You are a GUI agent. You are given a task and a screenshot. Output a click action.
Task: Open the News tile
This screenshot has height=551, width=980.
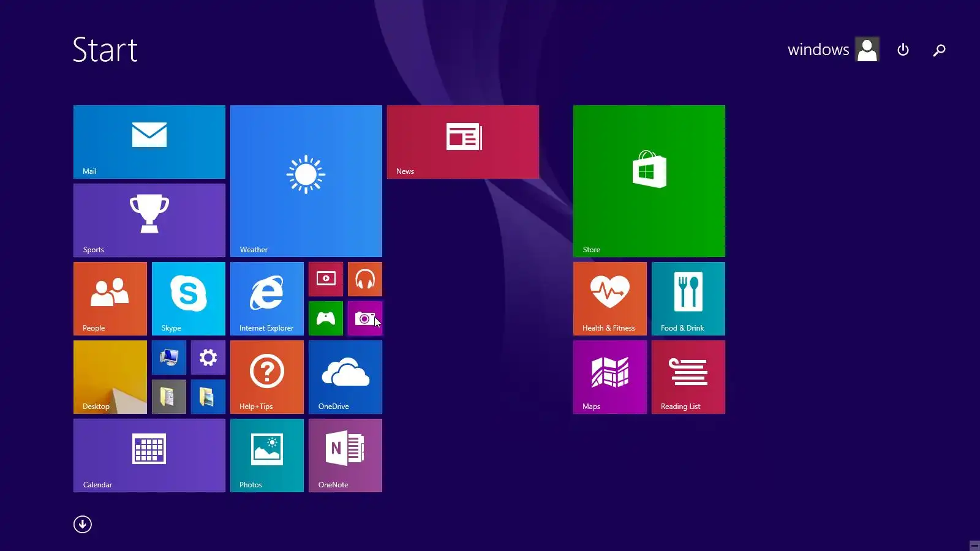tap(463, 142)
